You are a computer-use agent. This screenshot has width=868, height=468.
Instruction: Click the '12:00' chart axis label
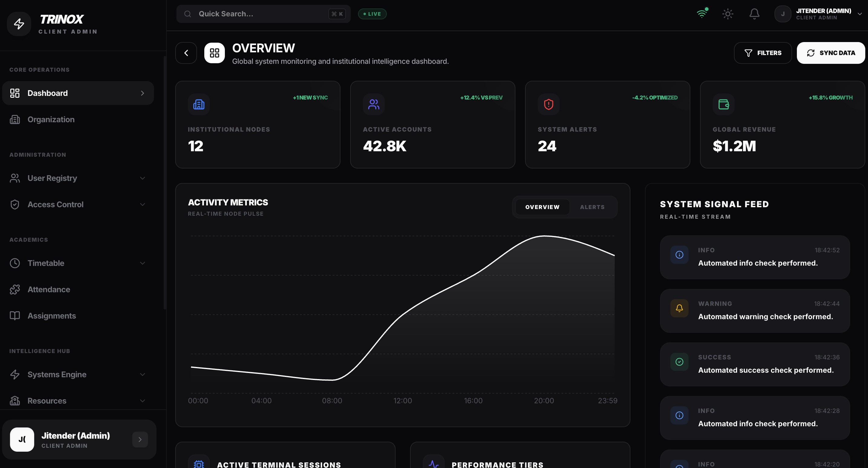click(x=402, y=401)
